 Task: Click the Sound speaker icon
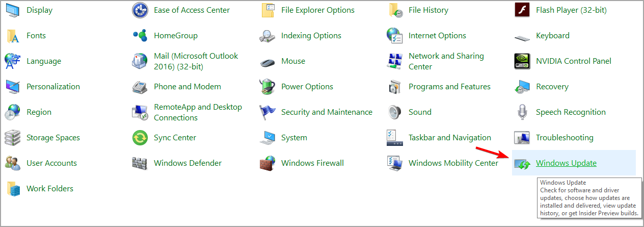[x=395, y=112]
